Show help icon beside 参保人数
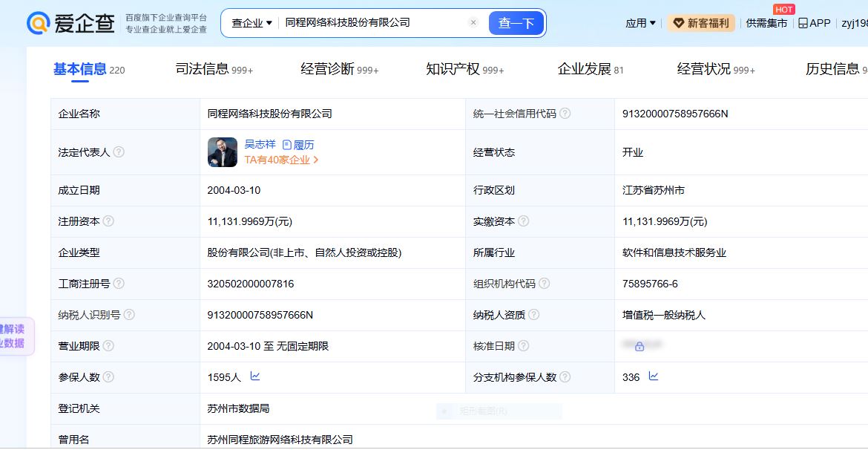The image size is (868, 450). click(x=108, y=376)
